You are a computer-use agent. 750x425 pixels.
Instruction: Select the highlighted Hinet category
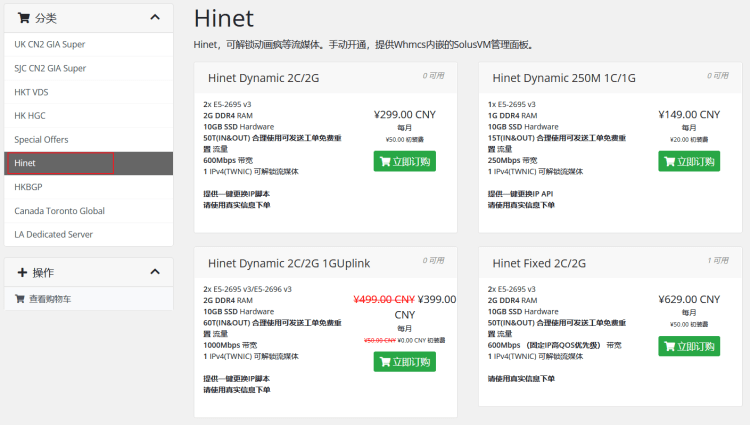(x=88, y=163)
